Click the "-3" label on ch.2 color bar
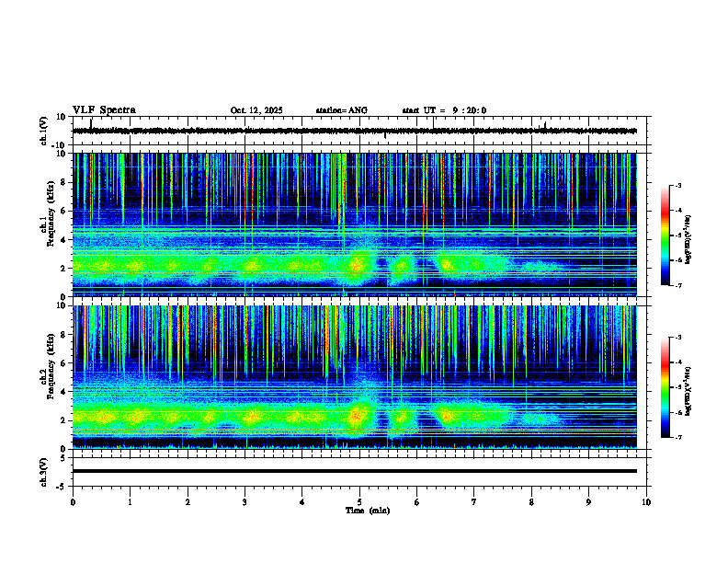728x563 pixels. tap(678, 338)
